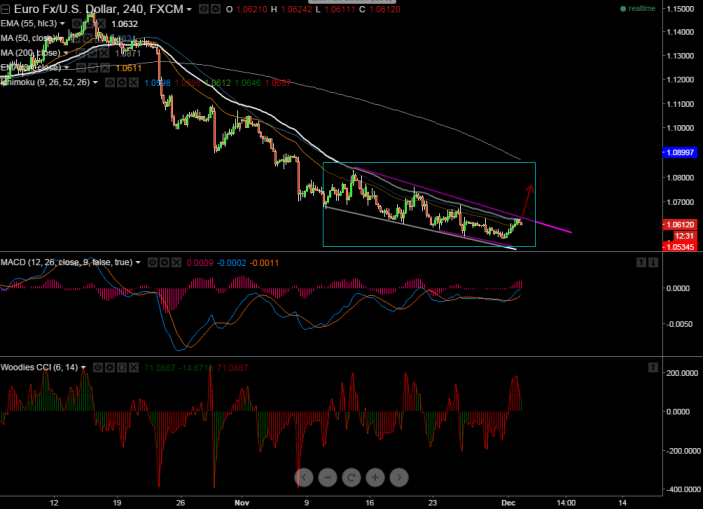Remove the MA (200, close) indicator with its X

[x=104, y=53]
